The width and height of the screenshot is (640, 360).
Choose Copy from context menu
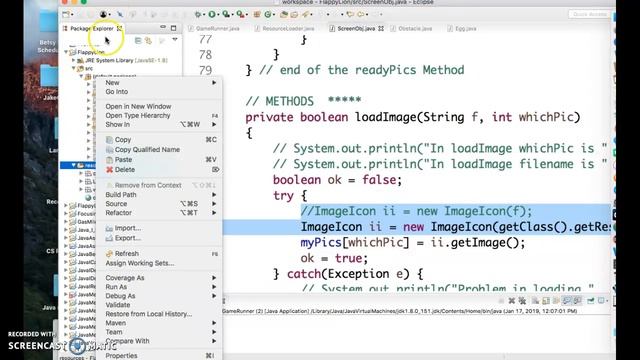click(160, 140)
